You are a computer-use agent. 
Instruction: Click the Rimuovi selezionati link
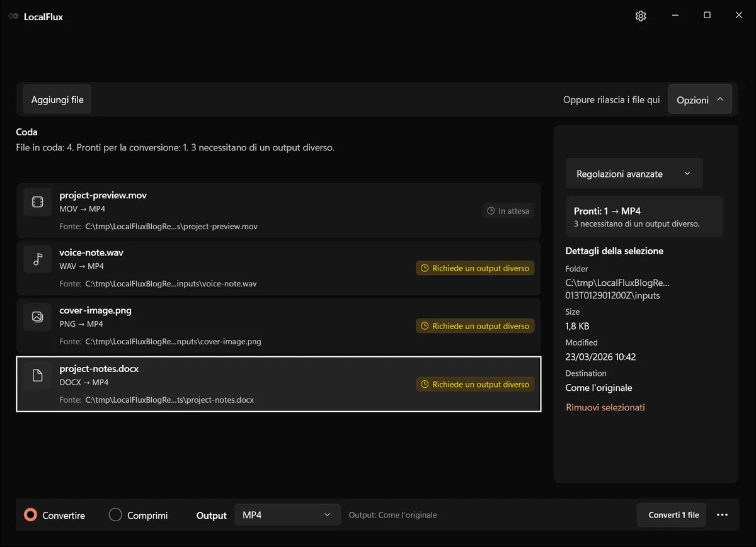[x=605, y=407]
